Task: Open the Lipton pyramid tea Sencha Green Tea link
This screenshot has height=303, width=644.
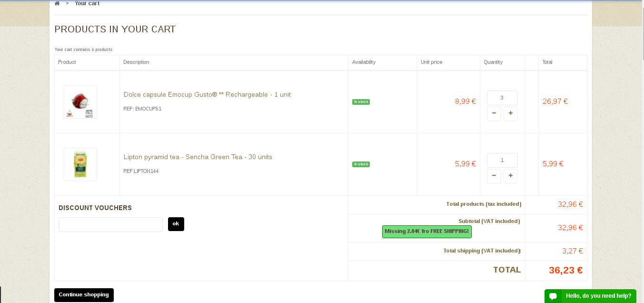Action: click(x=198, y=157)
